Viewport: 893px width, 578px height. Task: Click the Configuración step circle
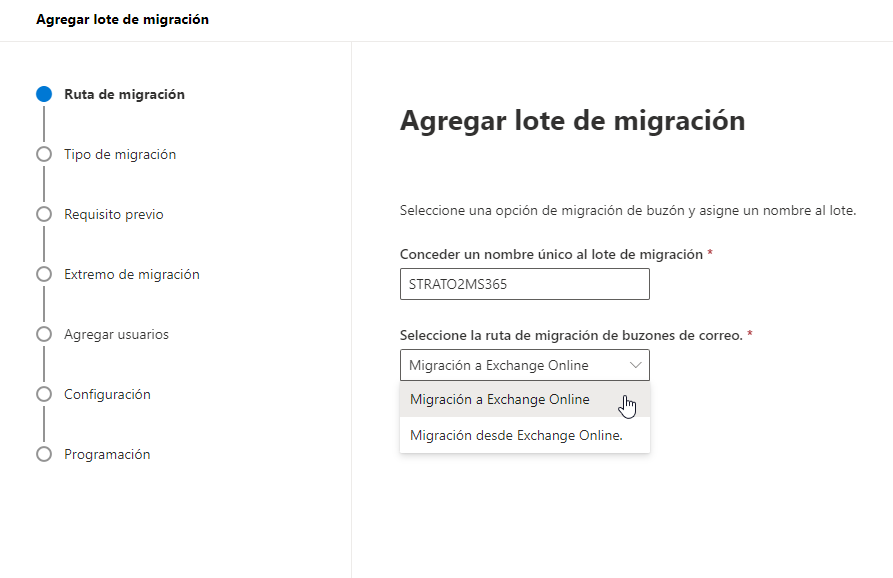tap(43, 394)
